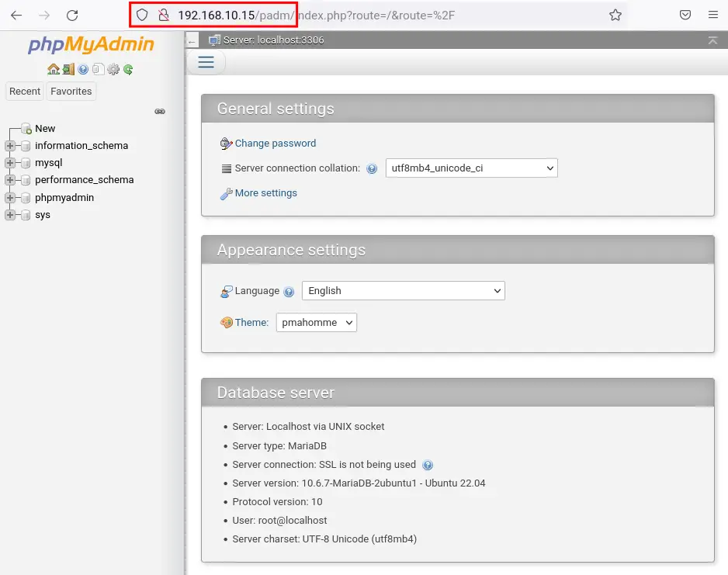The image size is (728, 575).
Task: Select the sys database
Action: coord(42,215)
